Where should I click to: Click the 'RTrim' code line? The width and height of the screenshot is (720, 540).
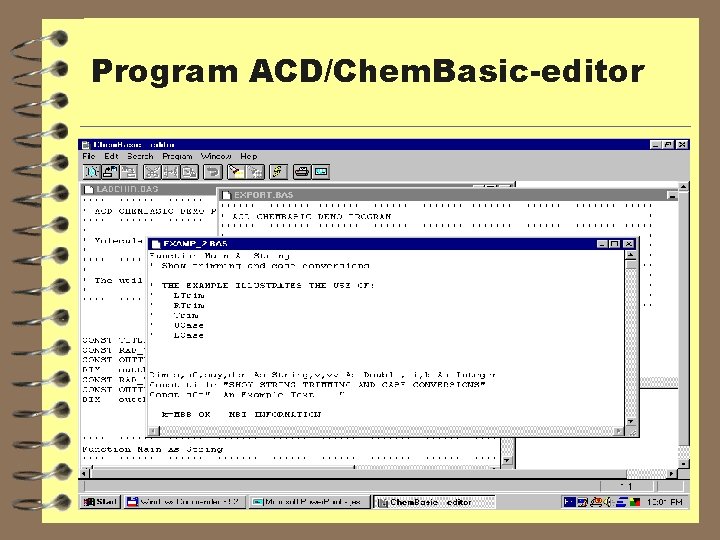tap(189, 305)
